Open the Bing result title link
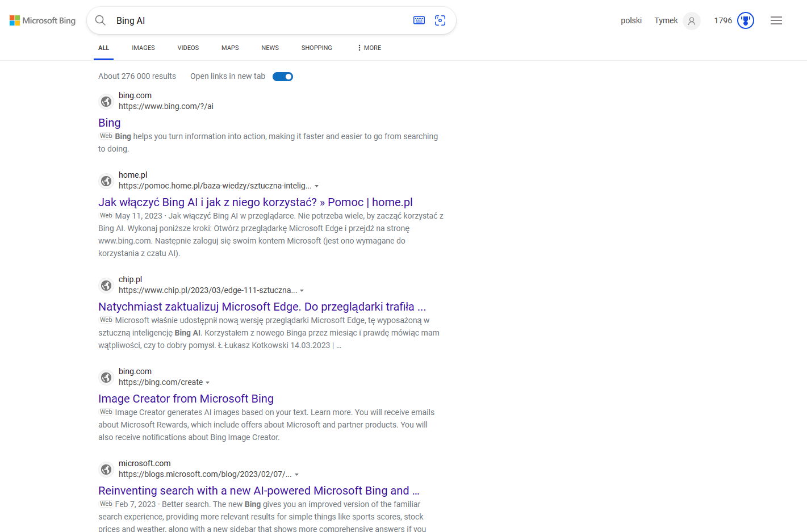The width and height of the screenshot is (807, 532). click(110, 123)
